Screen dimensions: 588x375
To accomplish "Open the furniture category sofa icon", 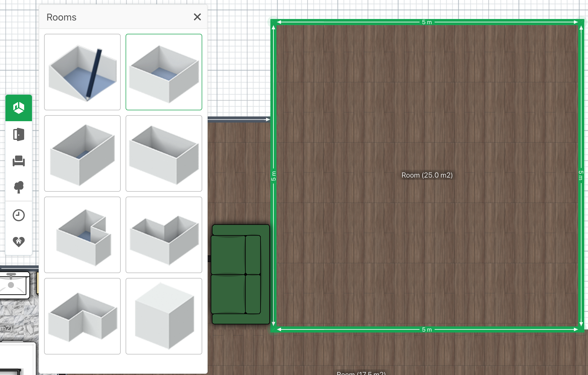I will click(x=19, y=161).
